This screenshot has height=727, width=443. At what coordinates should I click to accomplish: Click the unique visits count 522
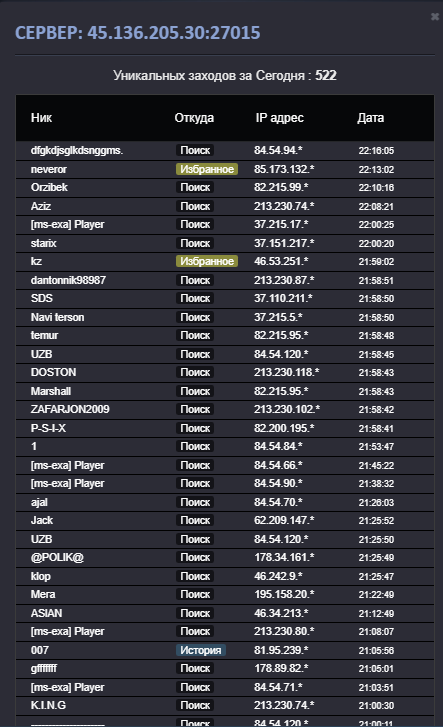[x=326, y=76]
